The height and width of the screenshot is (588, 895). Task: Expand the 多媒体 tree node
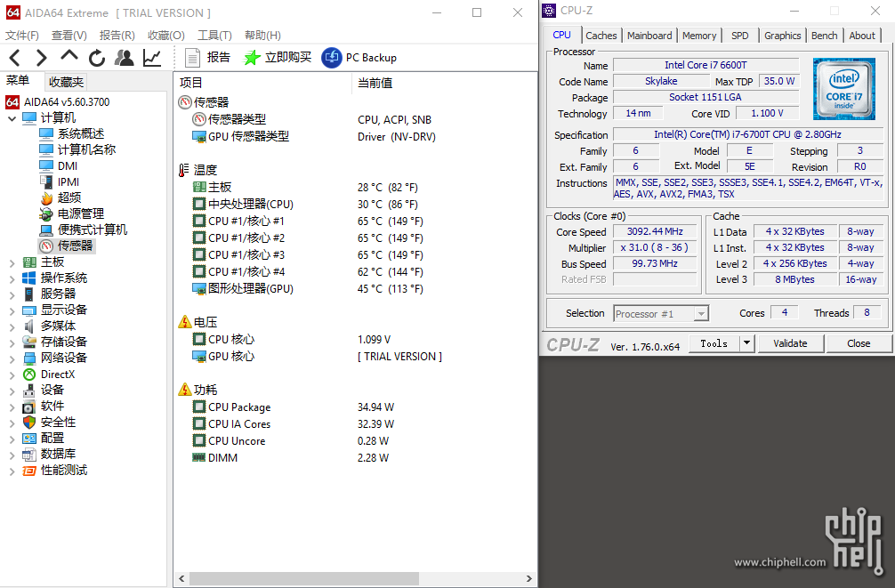pyautogui.click(x=12, y=326)
